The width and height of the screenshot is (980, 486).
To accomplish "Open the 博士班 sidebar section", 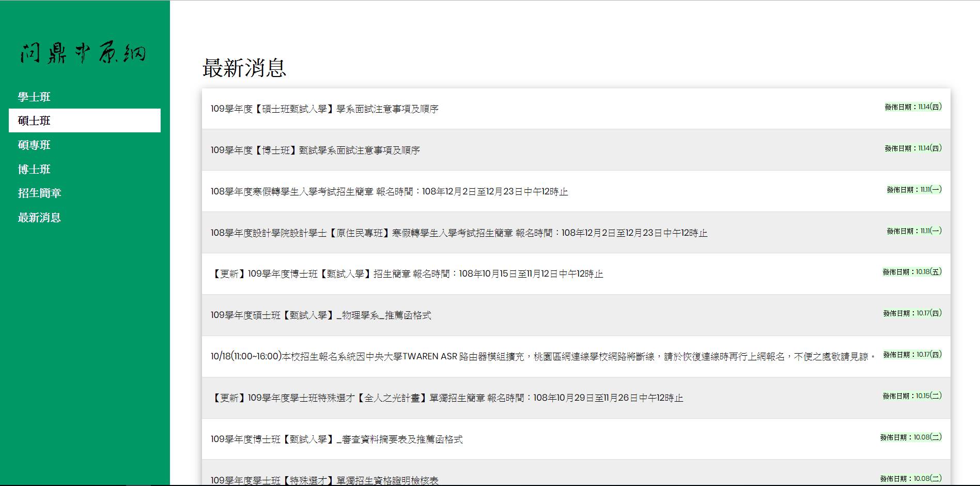I will coord(34,169).
